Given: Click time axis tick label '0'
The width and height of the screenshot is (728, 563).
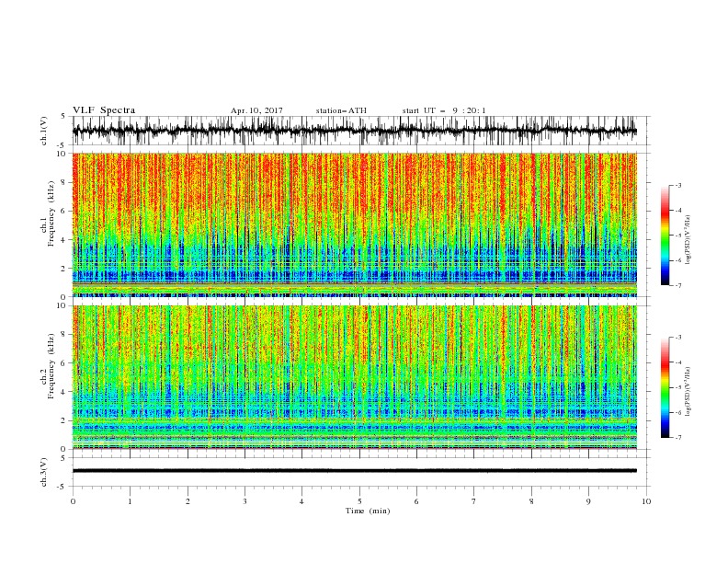Looking at the screenshot, I should (73, 501).
